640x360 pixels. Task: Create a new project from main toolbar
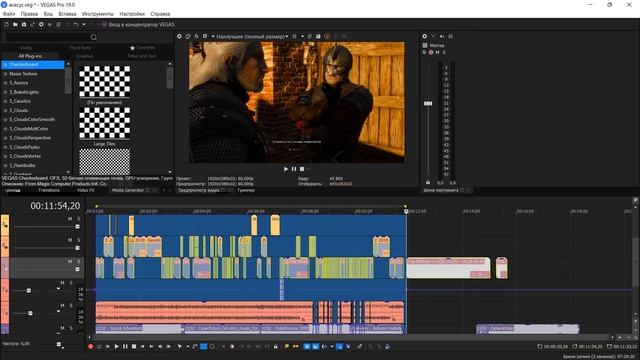(7, 24)
